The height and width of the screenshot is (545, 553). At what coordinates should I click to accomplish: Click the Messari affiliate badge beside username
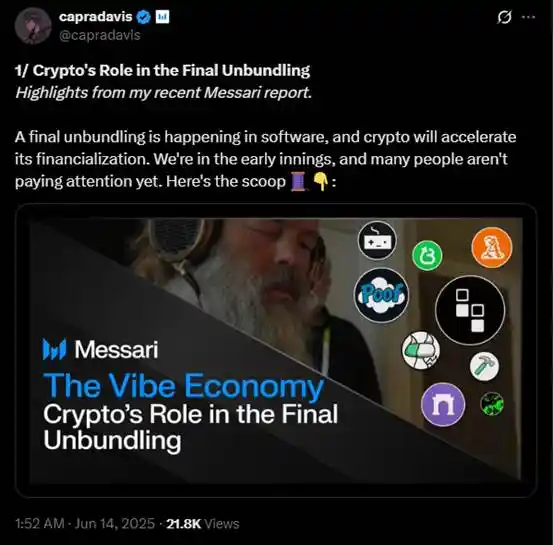coord(162,17)
